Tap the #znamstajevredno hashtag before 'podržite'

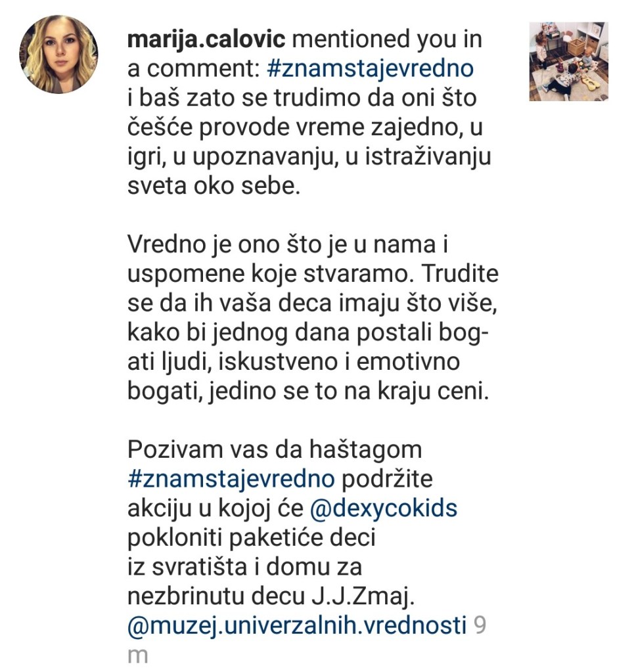point(231,479)
